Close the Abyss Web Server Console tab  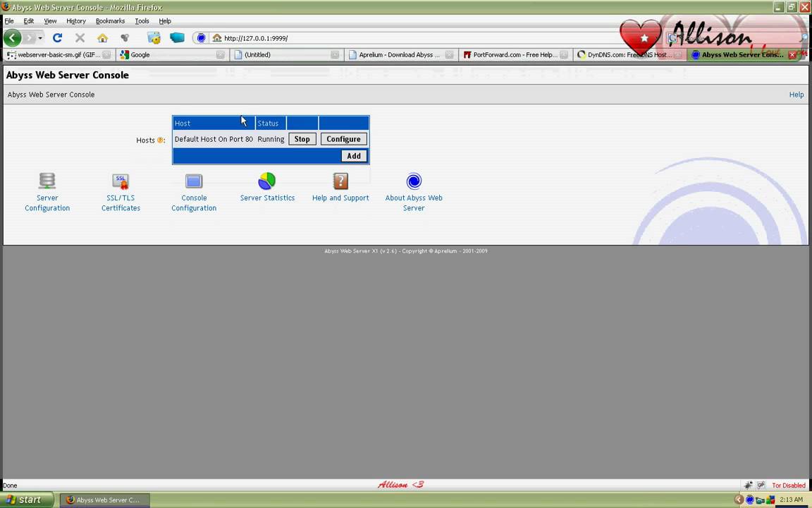[792, 54]
